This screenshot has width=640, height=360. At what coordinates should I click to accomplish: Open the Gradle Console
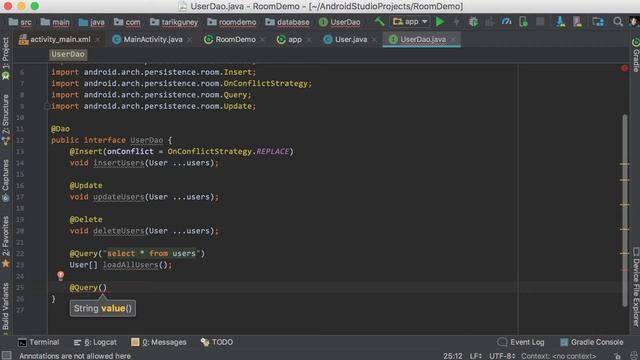[x=591, y=342]
